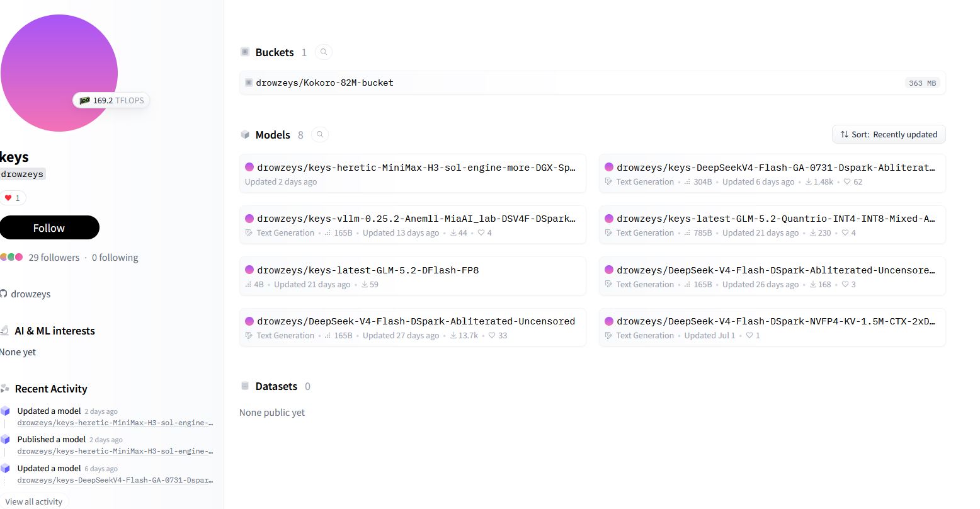Screen dimensions: 980x509
Task: Click the avatar of keys-vllm-0.25.2-Anemll model card
Action: (249, 219)
